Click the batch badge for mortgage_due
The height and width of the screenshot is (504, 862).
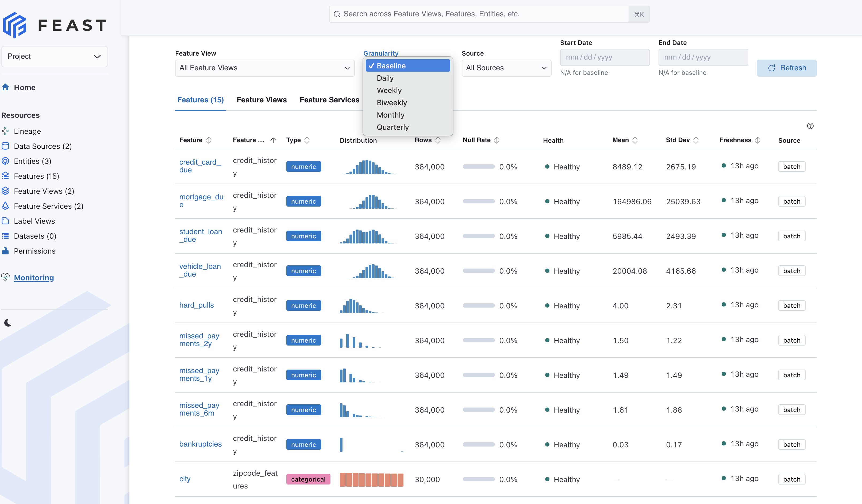tap(791, 201)
